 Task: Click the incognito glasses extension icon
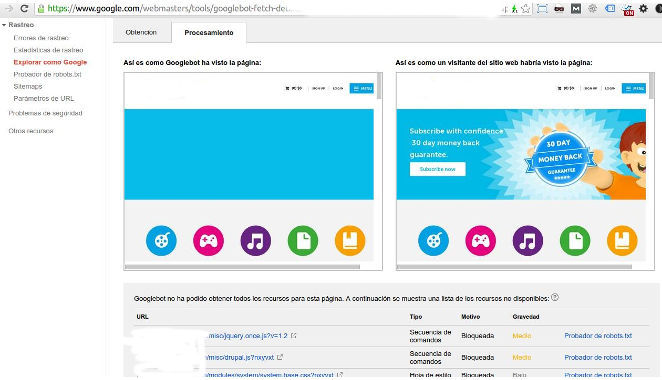(559, 8)
